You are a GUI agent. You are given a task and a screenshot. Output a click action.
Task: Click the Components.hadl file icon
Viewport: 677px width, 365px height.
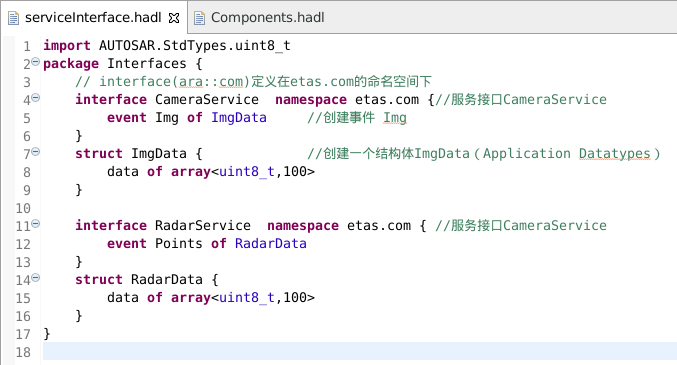pyautogui.click(x=199, y=18)
